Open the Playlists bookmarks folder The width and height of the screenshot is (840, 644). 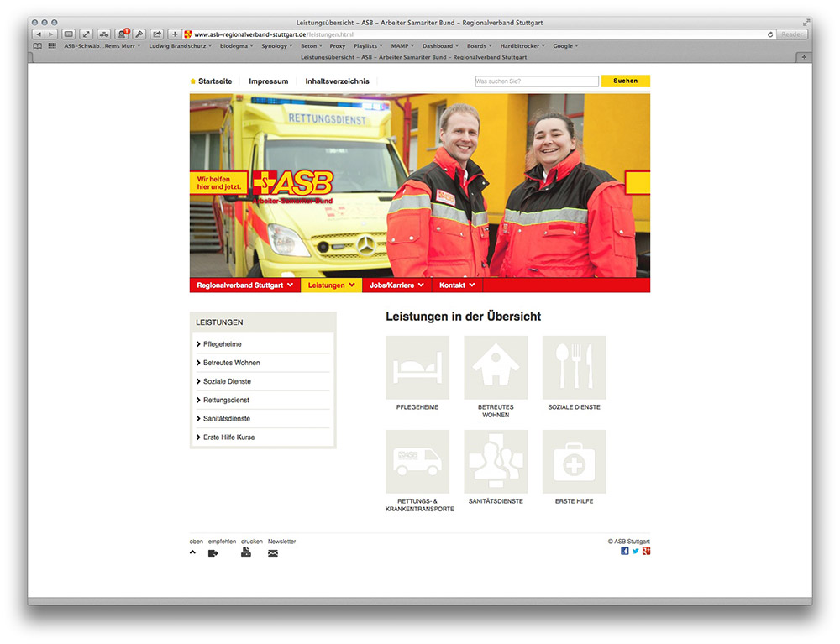(368, 46)
